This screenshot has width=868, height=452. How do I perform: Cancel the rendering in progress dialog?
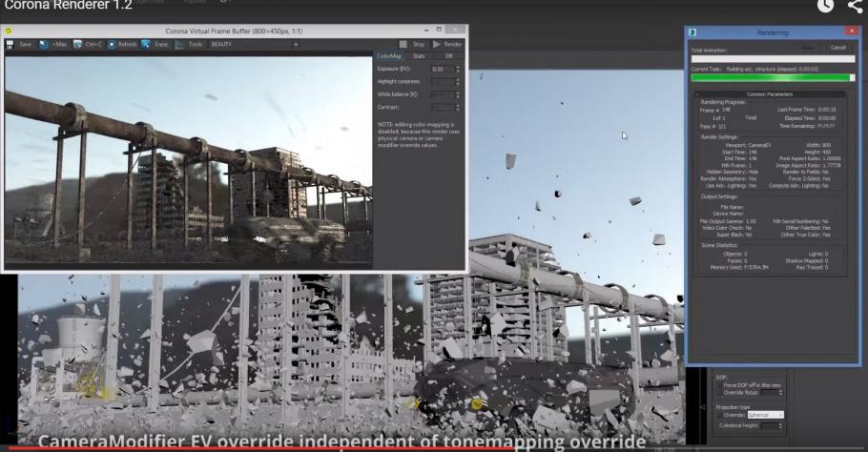837,48
